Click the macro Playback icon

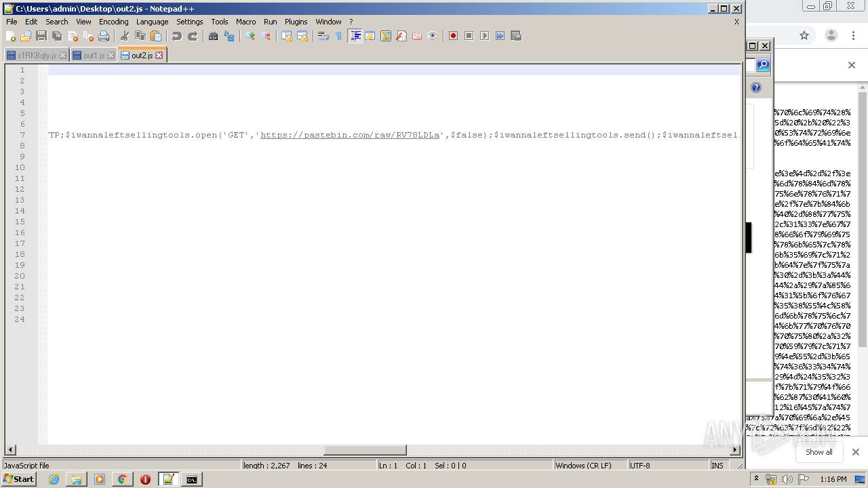click(484, 36)
